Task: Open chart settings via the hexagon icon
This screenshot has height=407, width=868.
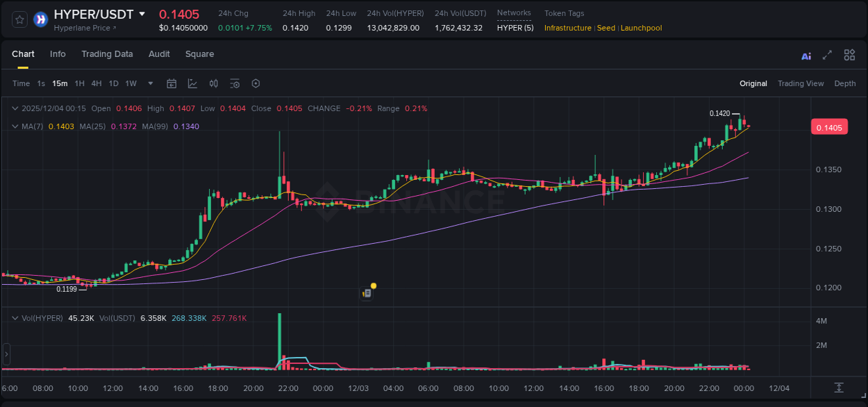Action: click(x=256, y=83)
